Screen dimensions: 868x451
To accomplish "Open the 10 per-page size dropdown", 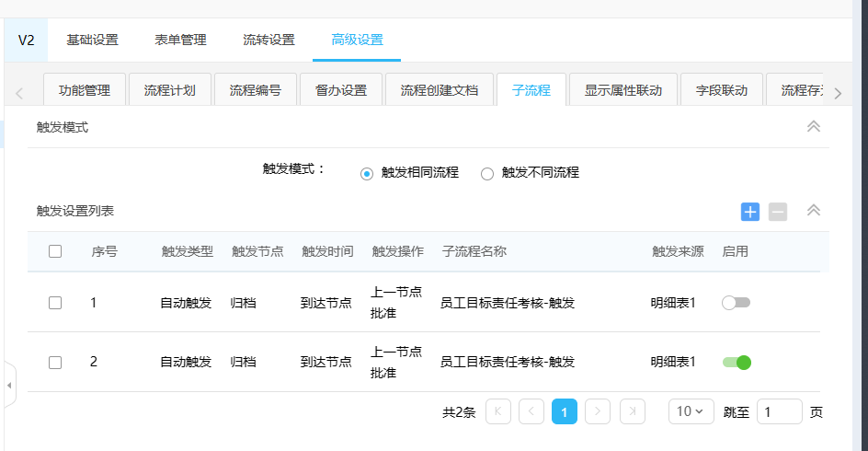I will click(691, 411).
